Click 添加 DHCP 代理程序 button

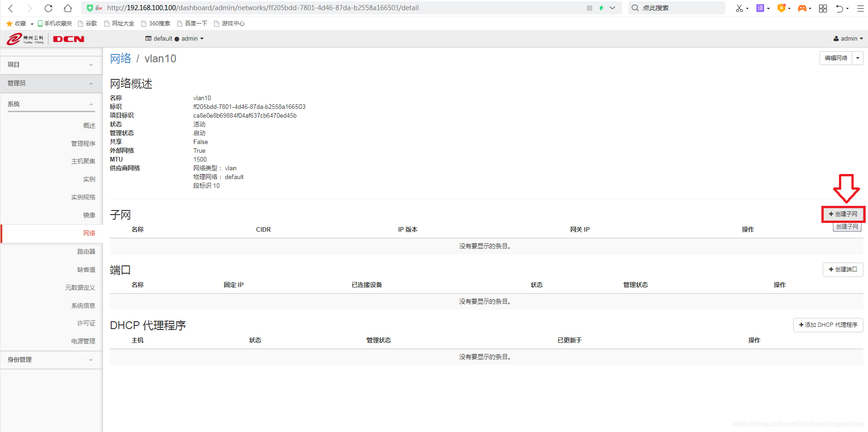(828, 325)
